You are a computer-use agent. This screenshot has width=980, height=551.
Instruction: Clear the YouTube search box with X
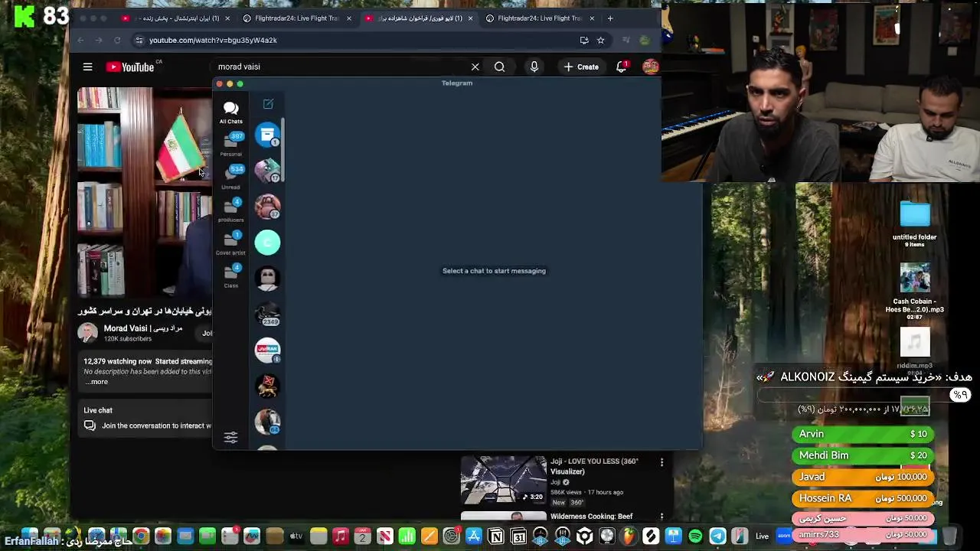pyautogui.click(x=475, y=67)
